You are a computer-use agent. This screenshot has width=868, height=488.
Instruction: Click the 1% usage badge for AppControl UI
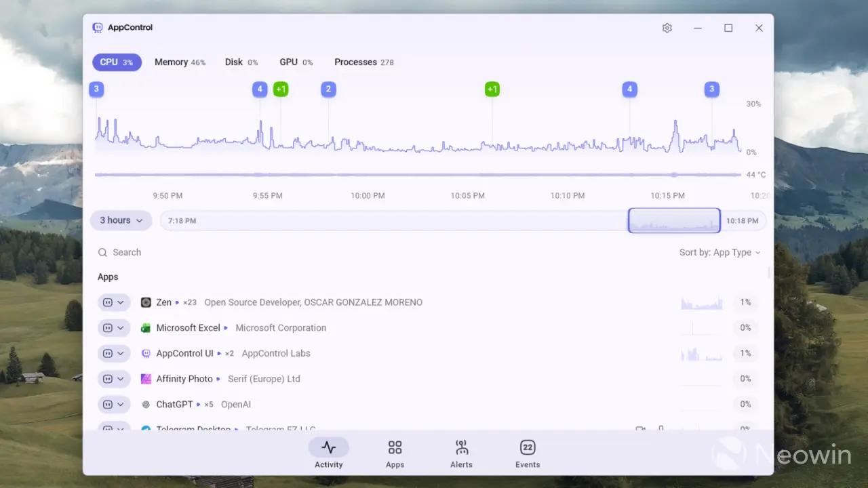coord(745,353)
